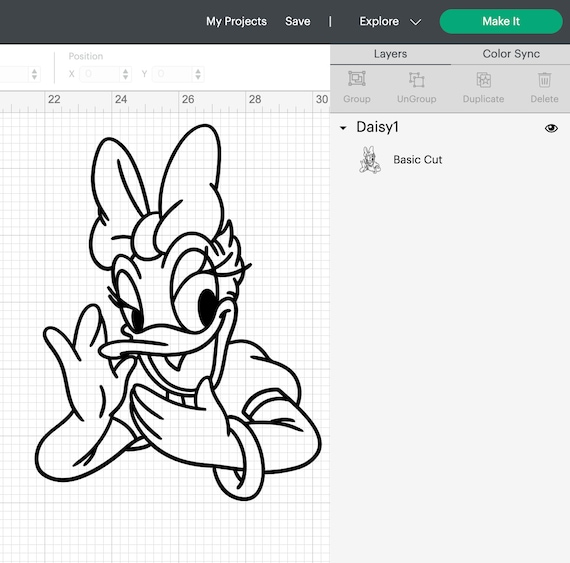Click the green Make It button
Image resolution: width=570 pixels, height=563 pixels.
501,21
